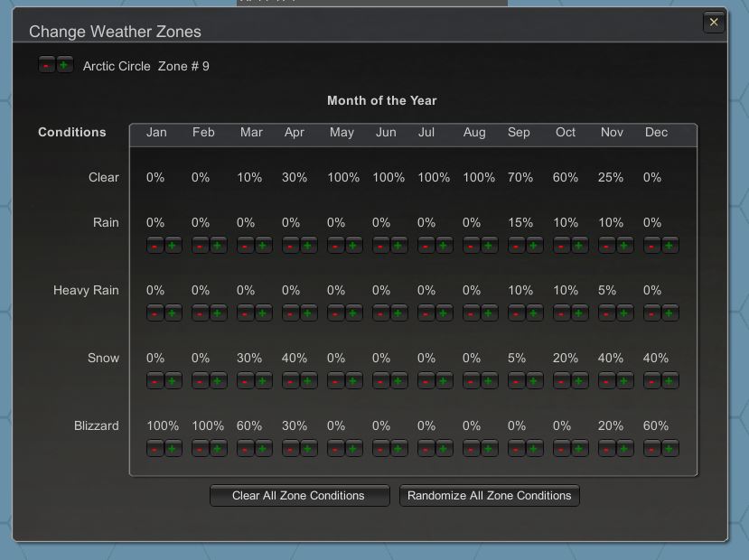Select the Jun month column header
The image size is (749, 560).
386,132
